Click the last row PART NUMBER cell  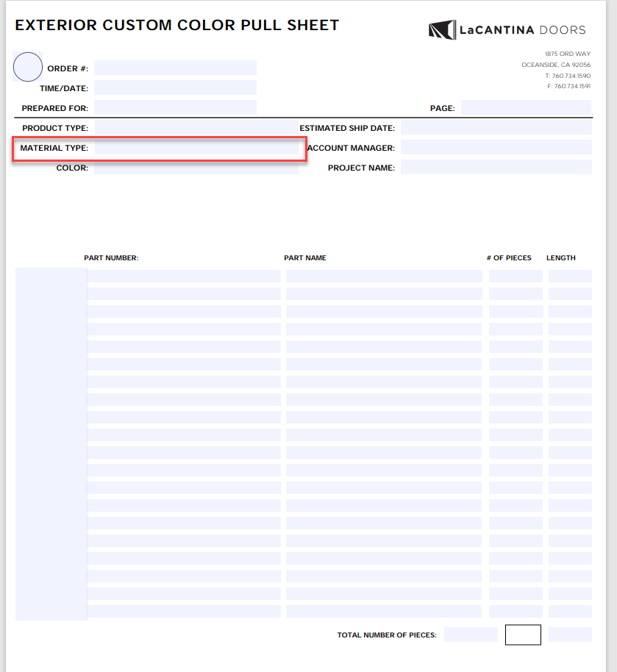click(x=185, y=611)
